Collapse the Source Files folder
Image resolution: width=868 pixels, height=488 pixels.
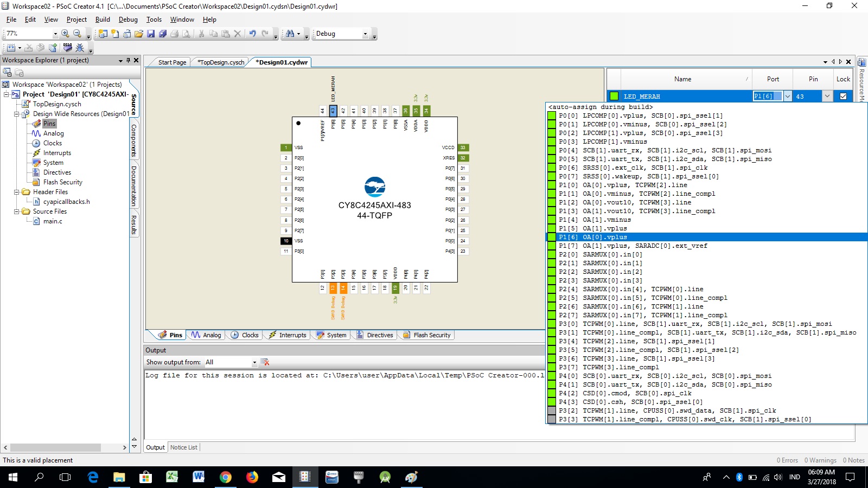17,211
